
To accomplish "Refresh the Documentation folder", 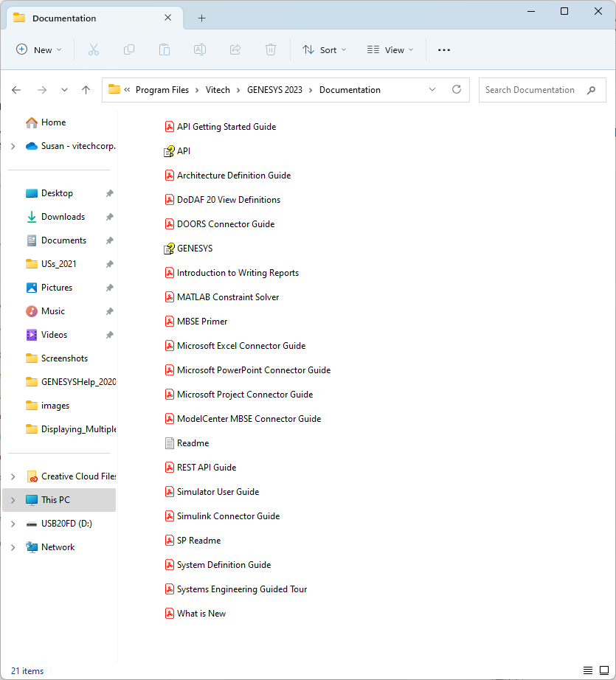I will tap(456, 89).
